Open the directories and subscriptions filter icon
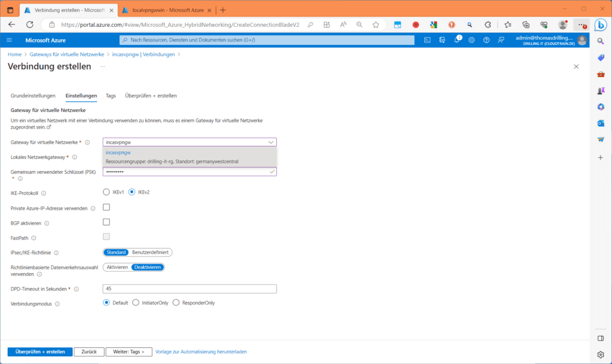The height and width of the screenshot is (364, 612). (442, 40)
